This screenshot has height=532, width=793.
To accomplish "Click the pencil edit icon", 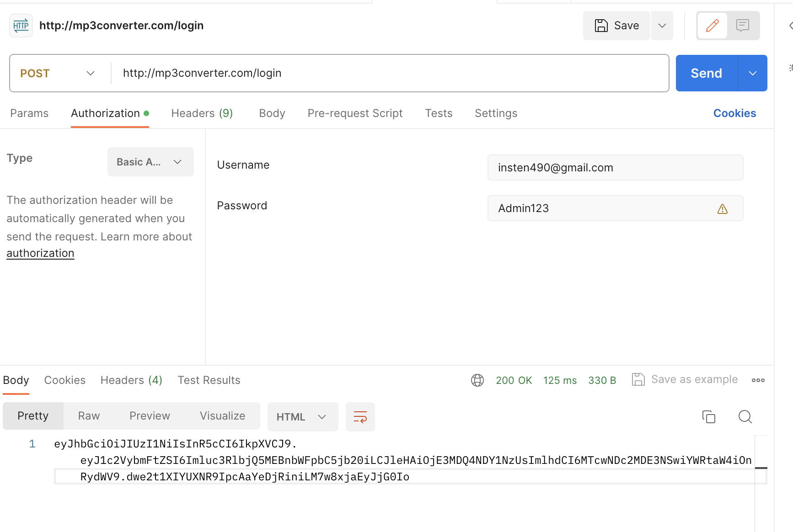I will [712, 26].
